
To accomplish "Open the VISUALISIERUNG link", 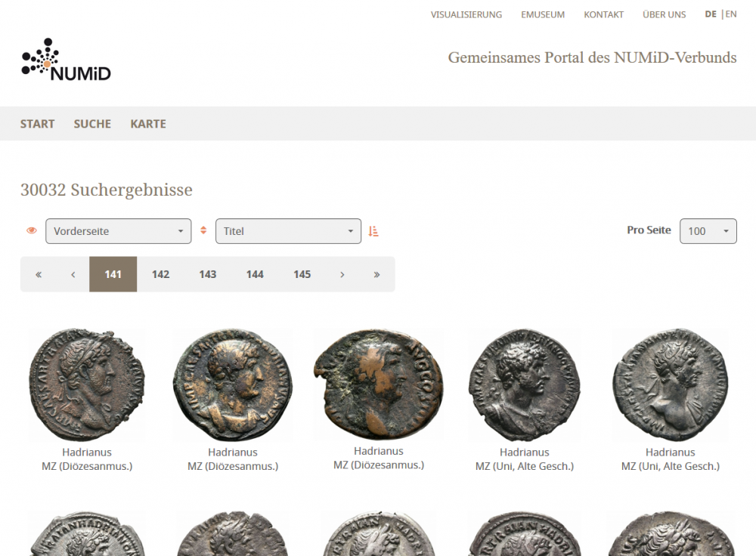I will pyautogui.click(x=466, y=15).
